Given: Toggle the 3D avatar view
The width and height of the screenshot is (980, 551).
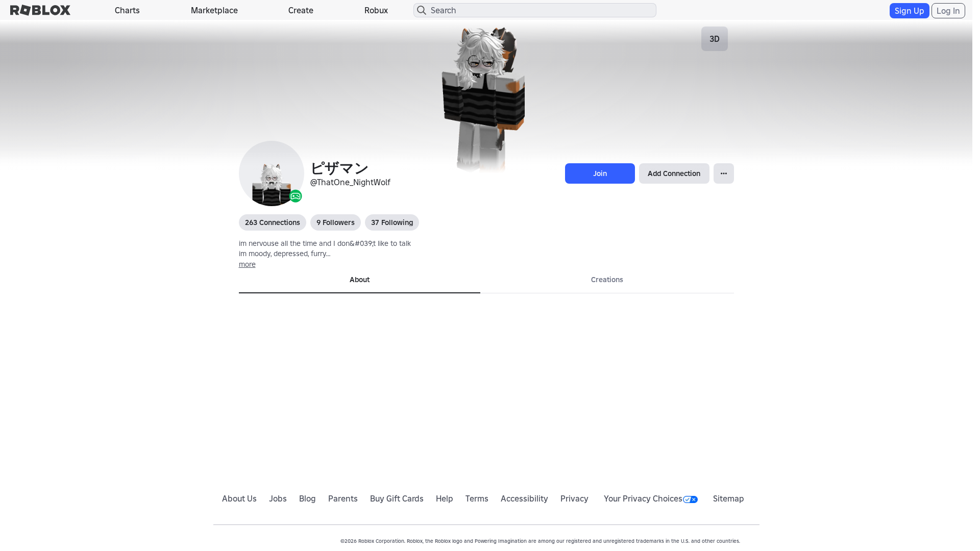Looking at the screenshot, I should point(715,39).
